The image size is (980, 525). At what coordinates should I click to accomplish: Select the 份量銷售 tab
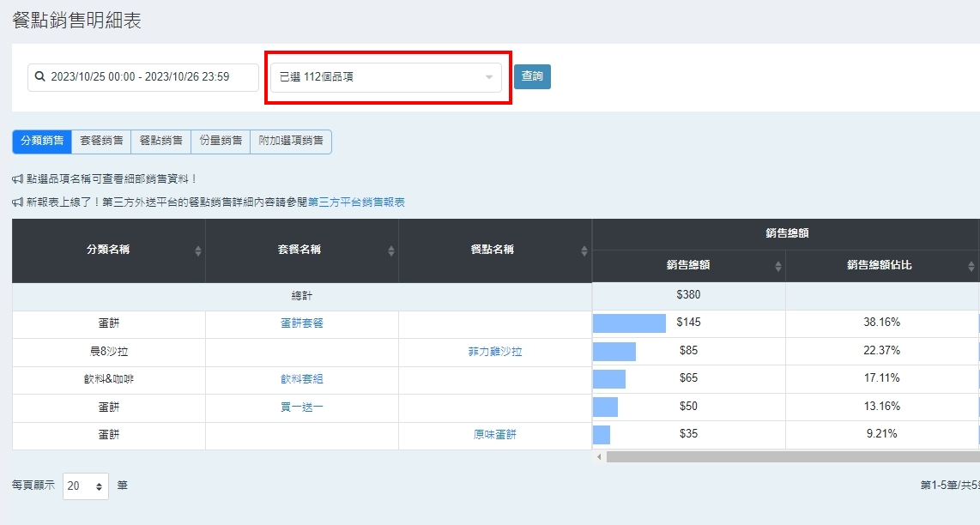click(221, 141)
